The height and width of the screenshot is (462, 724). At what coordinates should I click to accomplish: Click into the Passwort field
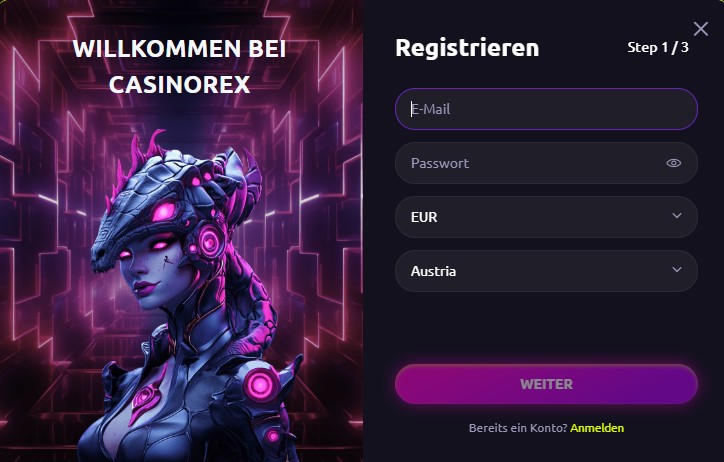pos(546,163)
